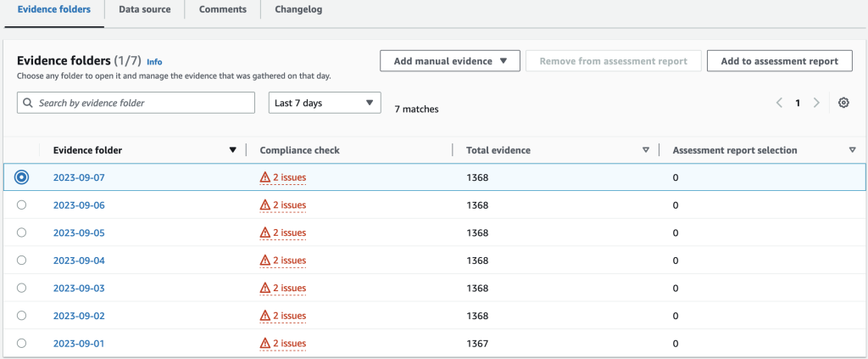
Task: Open the Last 7 days dropdown
Action: point(325,103)
